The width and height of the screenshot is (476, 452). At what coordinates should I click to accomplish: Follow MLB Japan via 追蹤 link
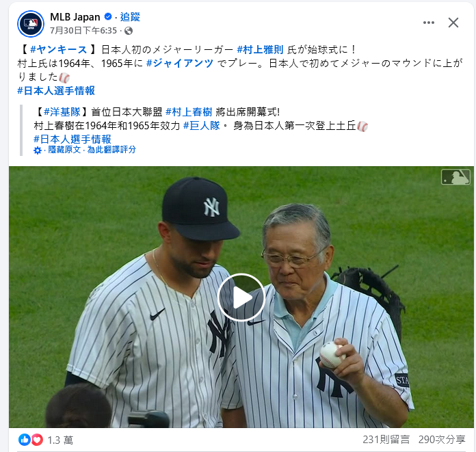(130, 17)
